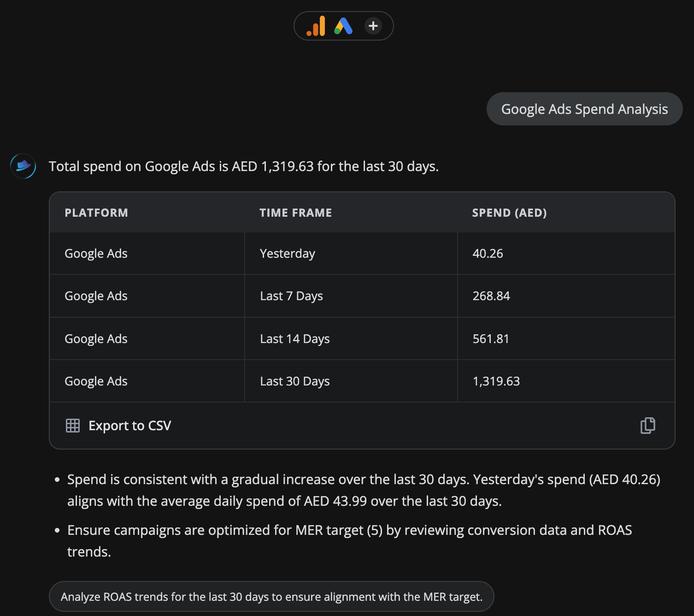Screen dimensions: 694x616
Task: Click the 1,319.63 spend value in table
Action: pos(496,381)
